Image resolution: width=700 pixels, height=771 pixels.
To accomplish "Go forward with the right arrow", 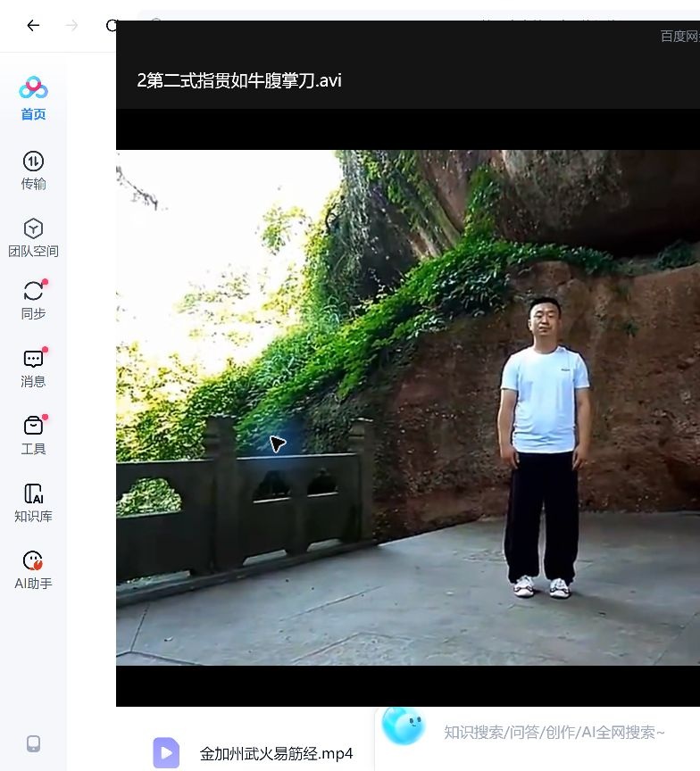I will (71, 25).
